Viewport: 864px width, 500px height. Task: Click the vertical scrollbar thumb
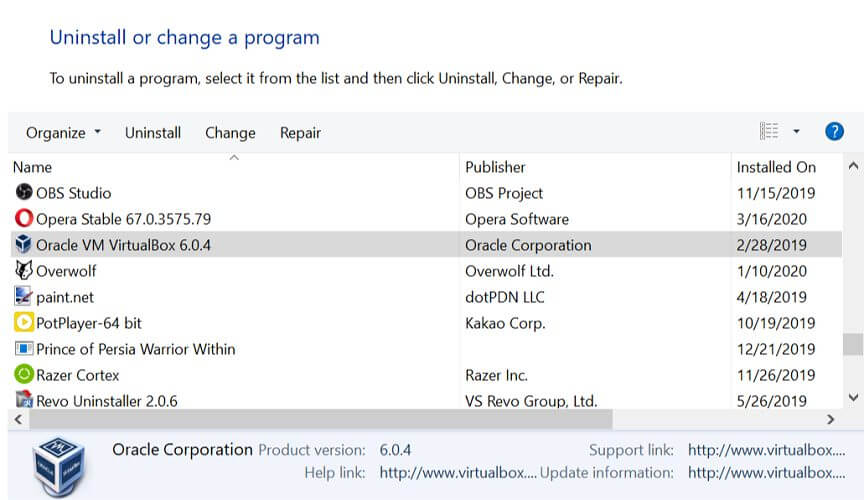point(853,344)
